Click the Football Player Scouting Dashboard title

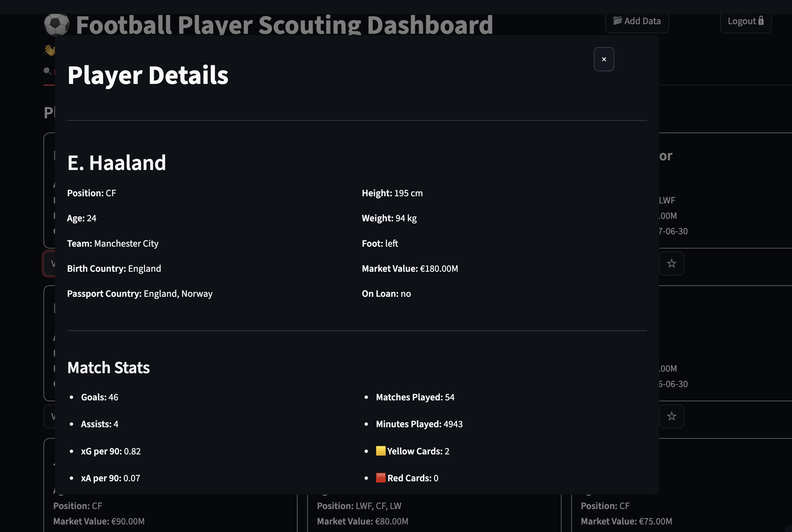tap(284, 25)
